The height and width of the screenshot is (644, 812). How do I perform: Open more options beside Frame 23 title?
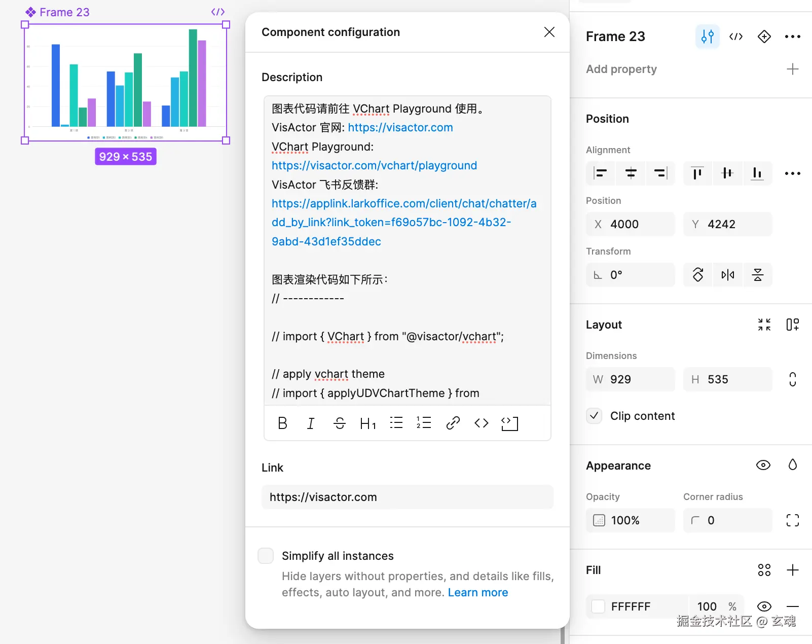pos(793,37)
